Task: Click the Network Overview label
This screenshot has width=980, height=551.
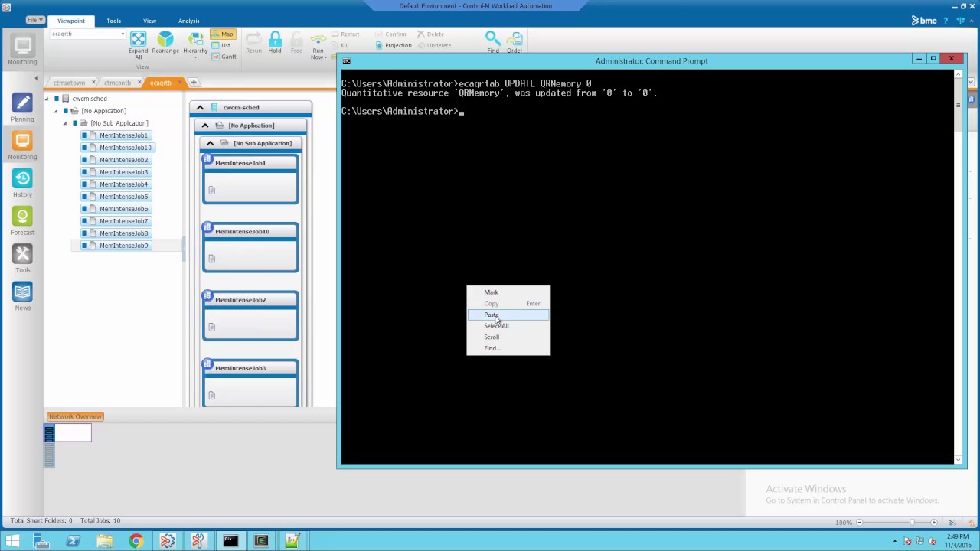Action: tap(75, 416)
